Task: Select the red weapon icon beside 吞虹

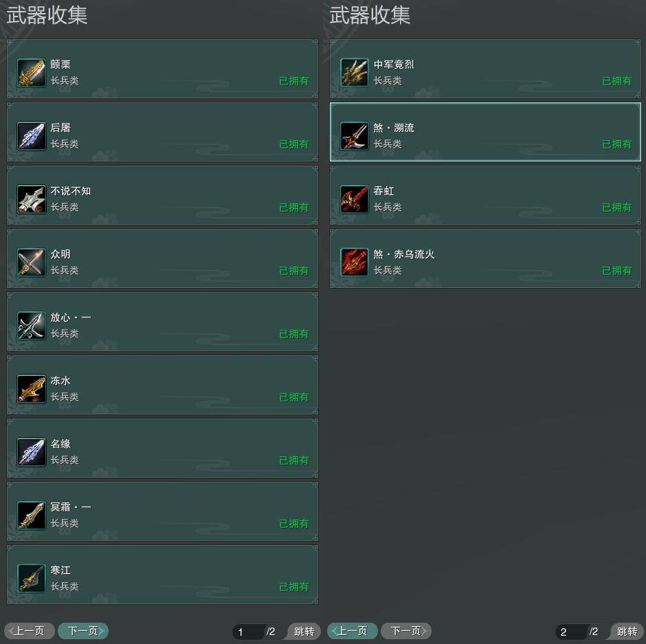Action: (355, 199)
